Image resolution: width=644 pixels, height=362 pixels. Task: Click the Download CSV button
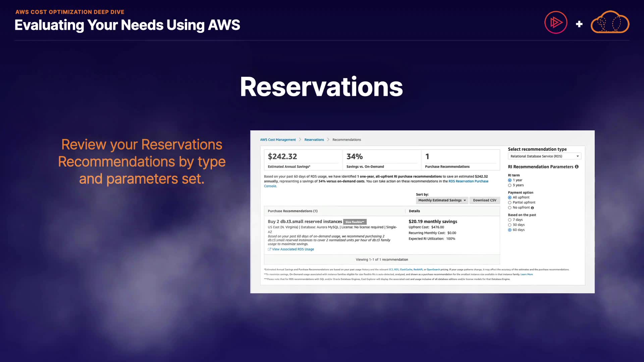click(x=484, y=200)
